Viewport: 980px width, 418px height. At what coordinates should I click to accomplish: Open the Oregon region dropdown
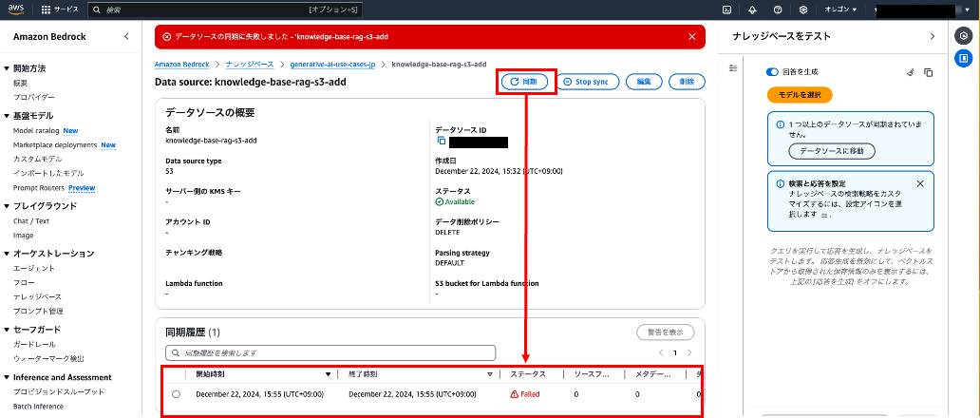(x=840, y=10)
